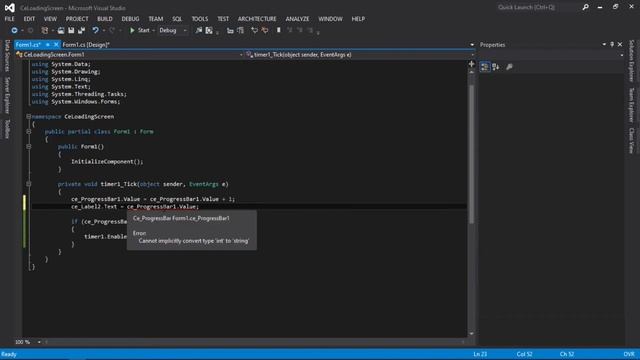This screenshot has width=640, height=360.
Task: Open the HELP menu
Action: (358, 19)
